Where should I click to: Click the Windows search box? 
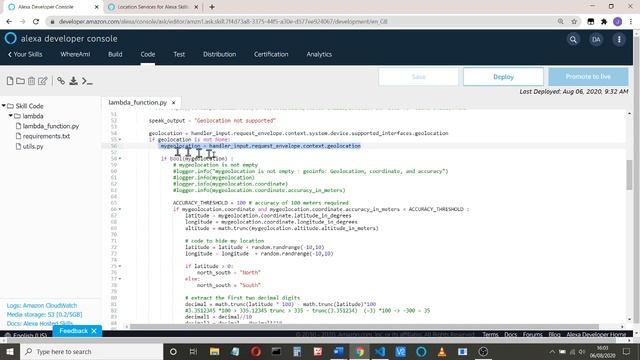click(x=91, y=351)
